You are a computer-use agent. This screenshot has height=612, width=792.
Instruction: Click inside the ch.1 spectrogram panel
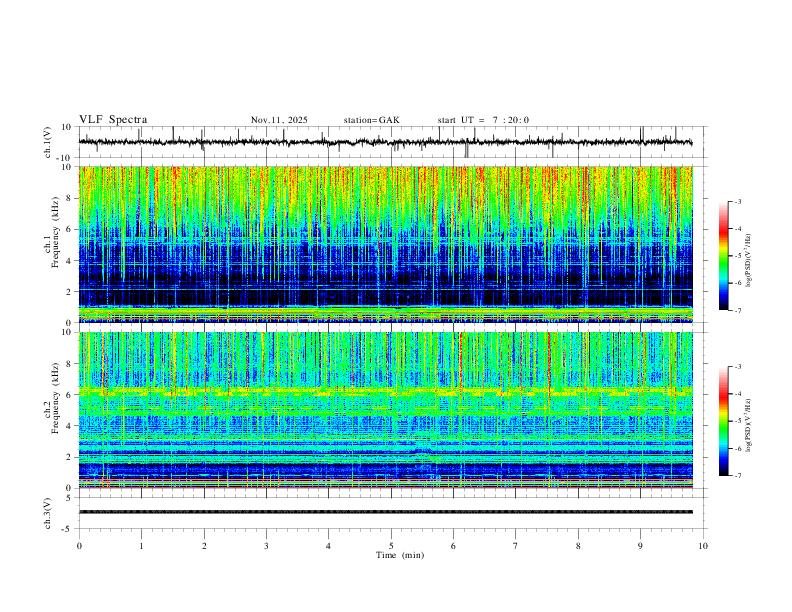tap(385, 244)
